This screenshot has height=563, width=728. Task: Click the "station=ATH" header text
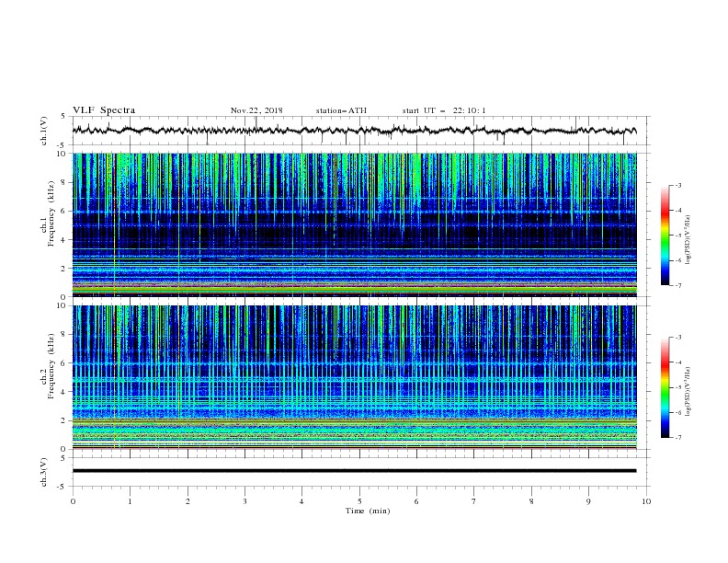coord(341,110)
